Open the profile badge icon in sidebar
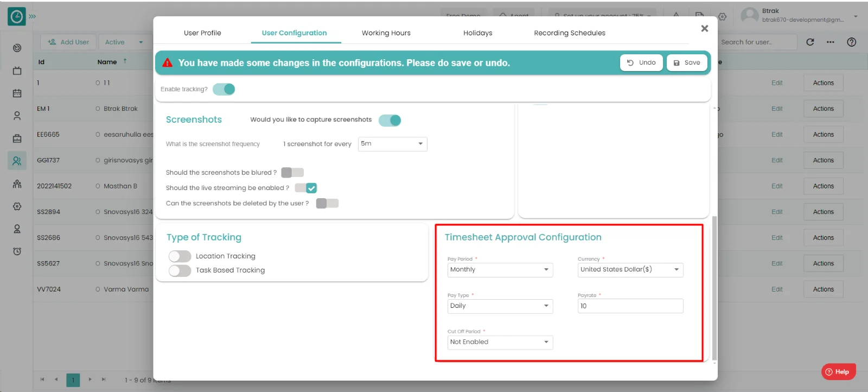 point(17,229)
